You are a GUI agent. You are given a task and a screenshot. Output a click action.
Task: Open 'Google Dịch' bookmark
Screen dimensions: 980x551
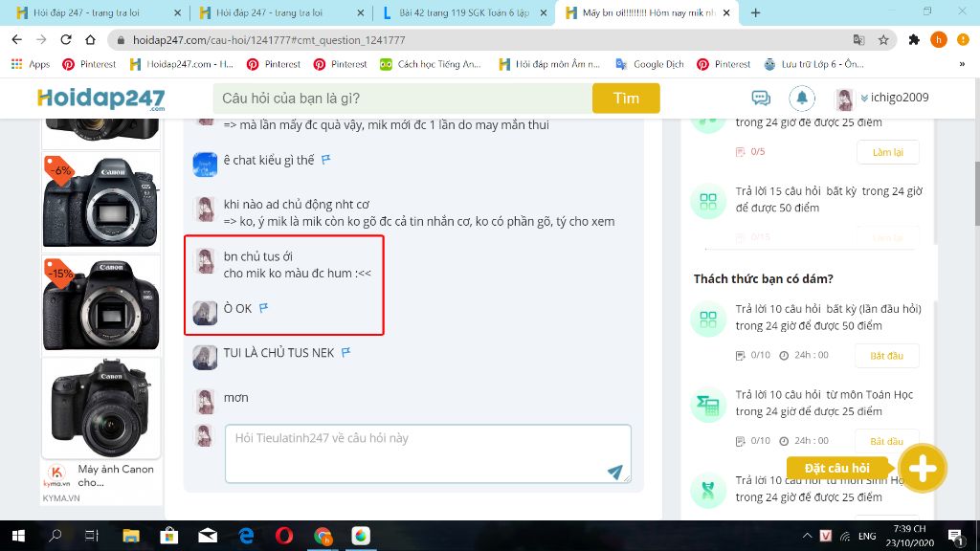pyautogui.click(x=650, y=64)
